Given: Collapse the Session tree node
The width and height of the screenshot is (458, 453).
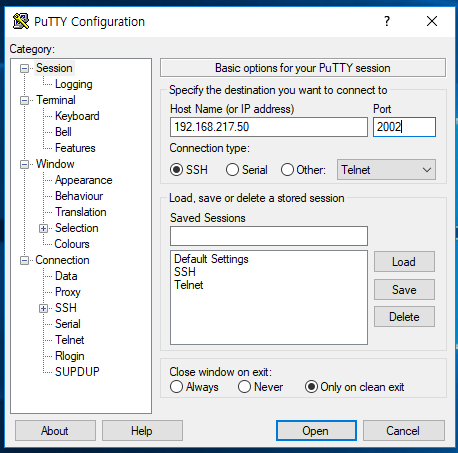Looking at the screenshot, I should pyautogui.click(x=24, y=68).
